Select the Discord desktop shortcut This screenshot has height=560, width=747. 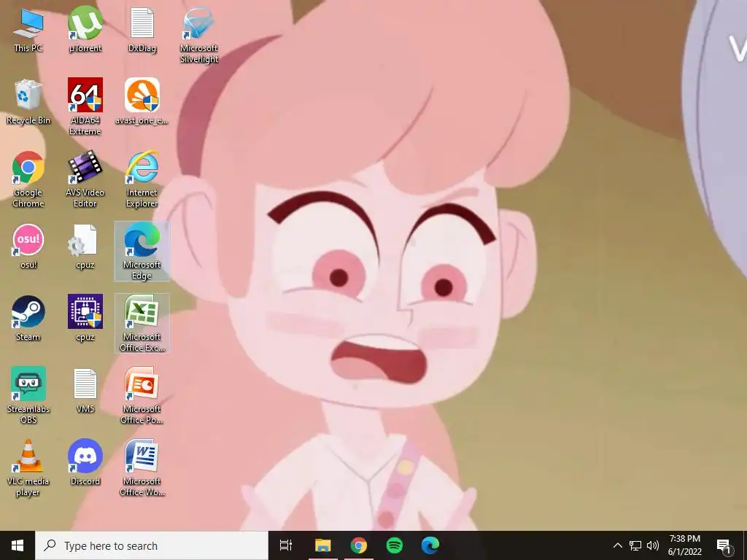coord(85,463)
